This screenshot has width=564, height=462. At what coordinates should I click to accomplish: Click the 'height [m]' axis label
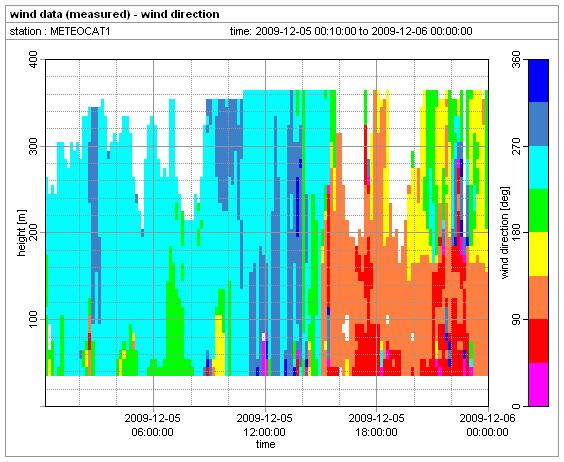[22, 233]
